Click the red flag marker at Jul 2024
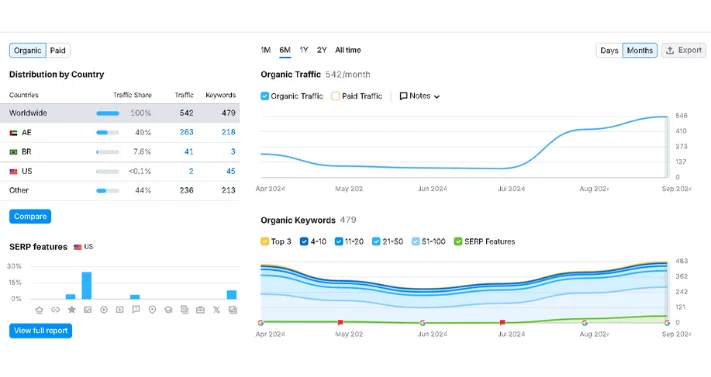 [502, 323]
